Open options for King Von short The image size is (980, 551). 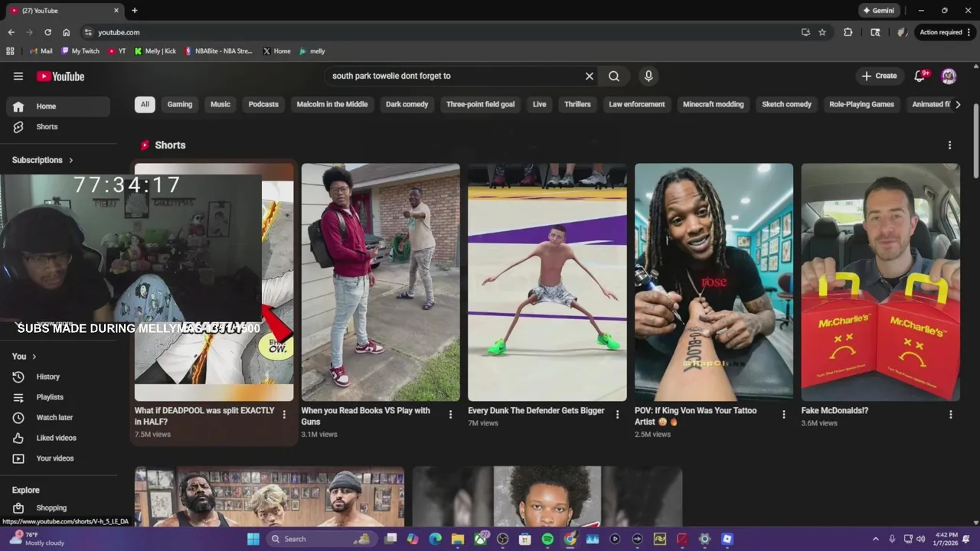[783, 415]
